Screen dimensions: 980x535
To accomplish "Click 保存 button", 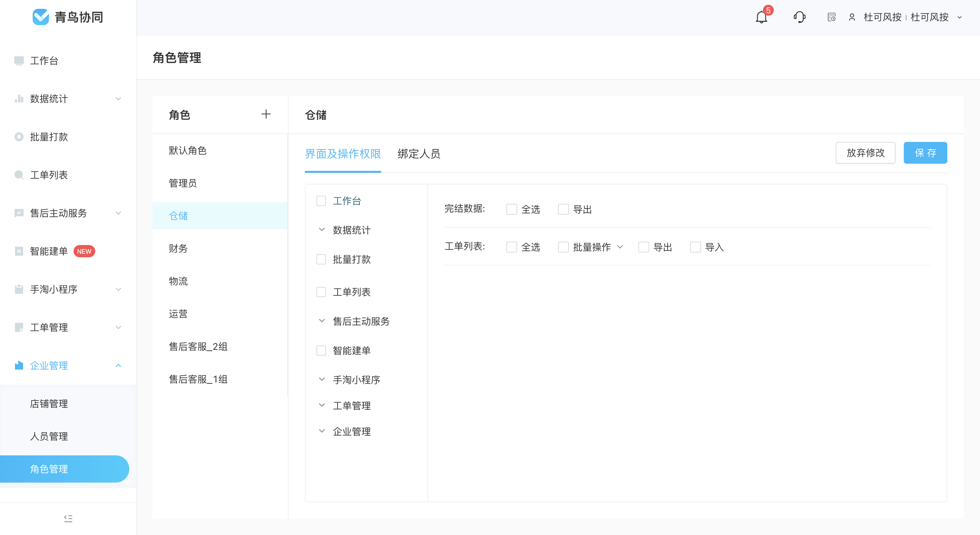I will pos(925,152).
